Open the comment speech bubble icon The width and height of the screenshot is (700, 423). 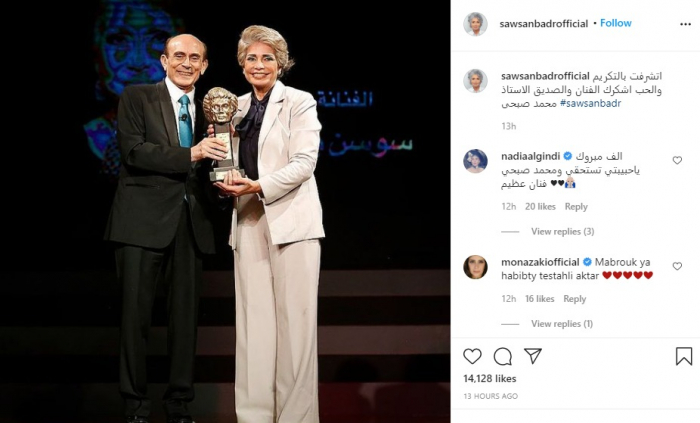tap(503, 357)
